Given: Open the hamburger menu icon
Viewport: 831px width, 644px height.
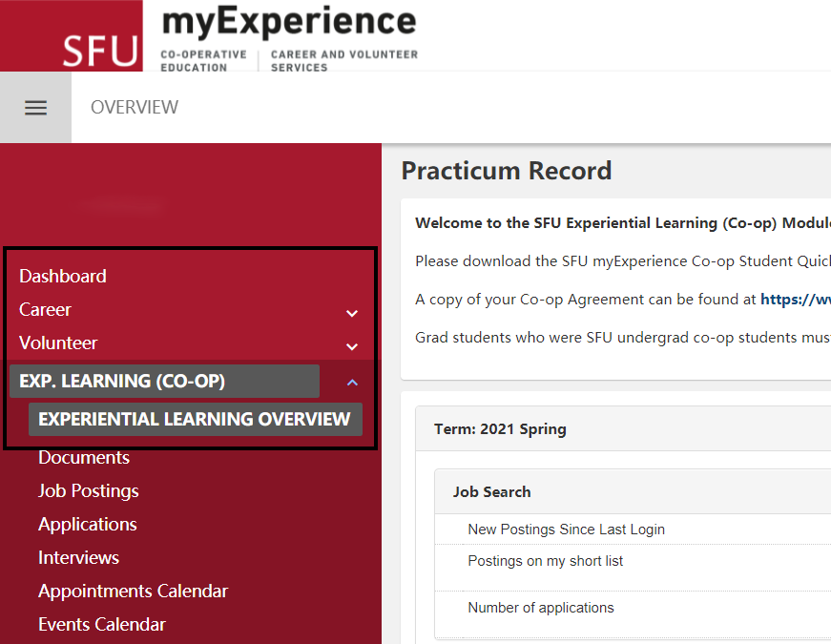Looking at the screenshot, I should tap(35, 108).
